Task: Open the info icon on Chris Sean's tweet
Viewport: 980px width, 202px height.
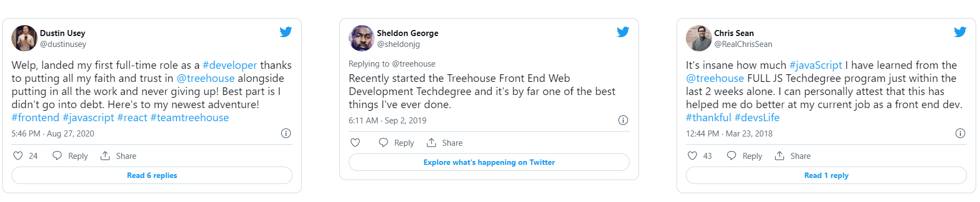Action: pyautogui.click(x=960, y=133)
